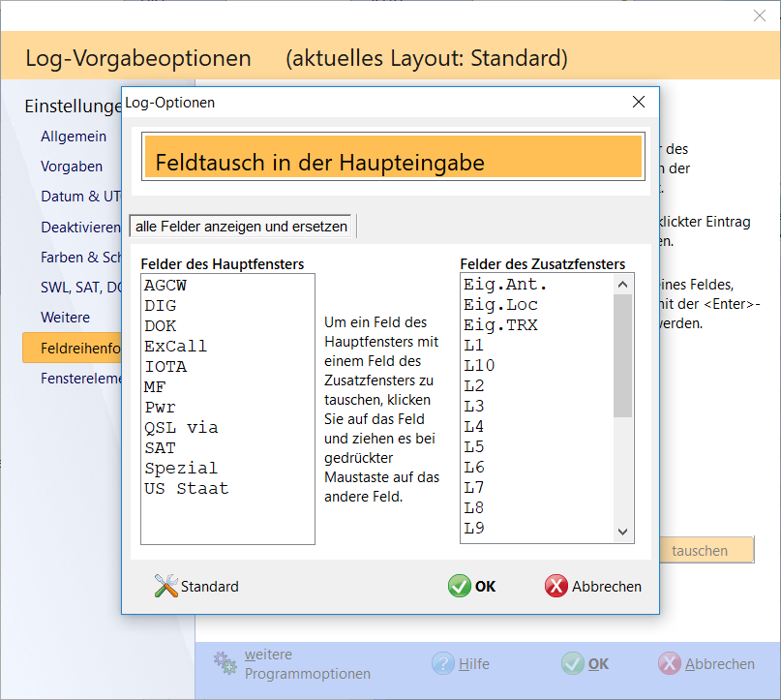Screen dimensions: 781x700
Task: Select L4 in Zusatzfenster list
Action: coord(537,426)
